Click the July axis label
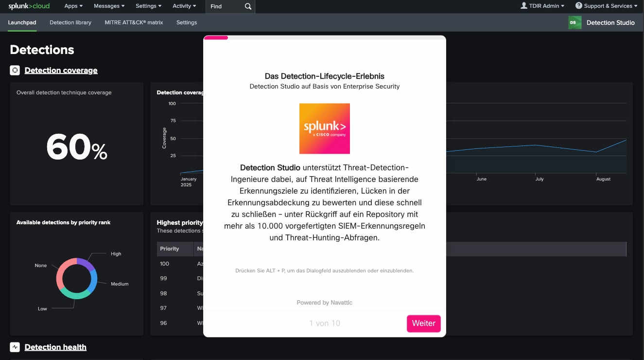 tap(540, 179)
